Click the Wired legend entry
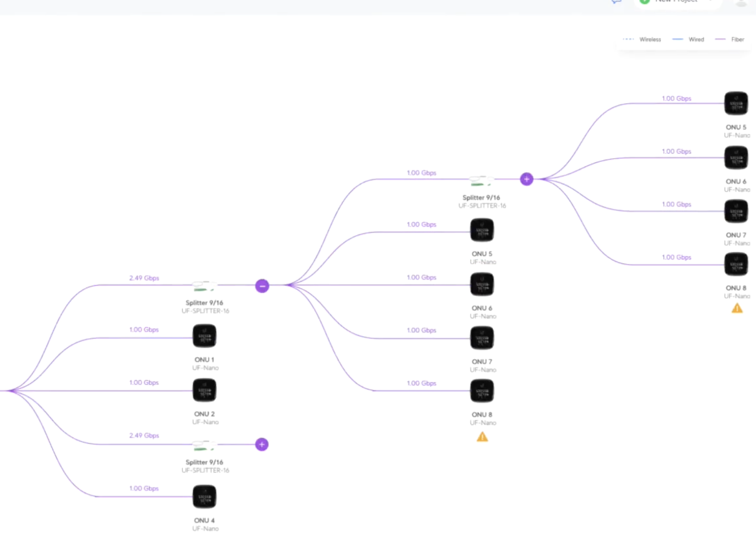Image resolution: width=756 pixels, height=536 pixels. [x=689, y=39]
